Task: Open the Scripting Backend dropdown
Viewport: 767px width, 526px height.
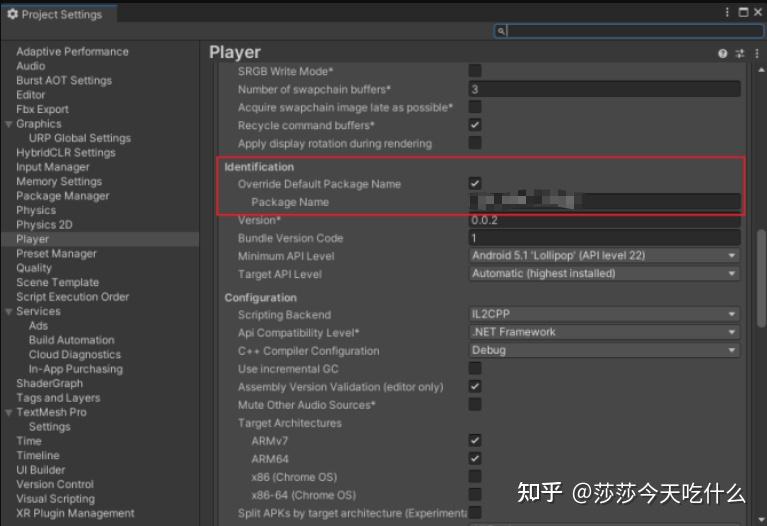Action: click(604, 314)
